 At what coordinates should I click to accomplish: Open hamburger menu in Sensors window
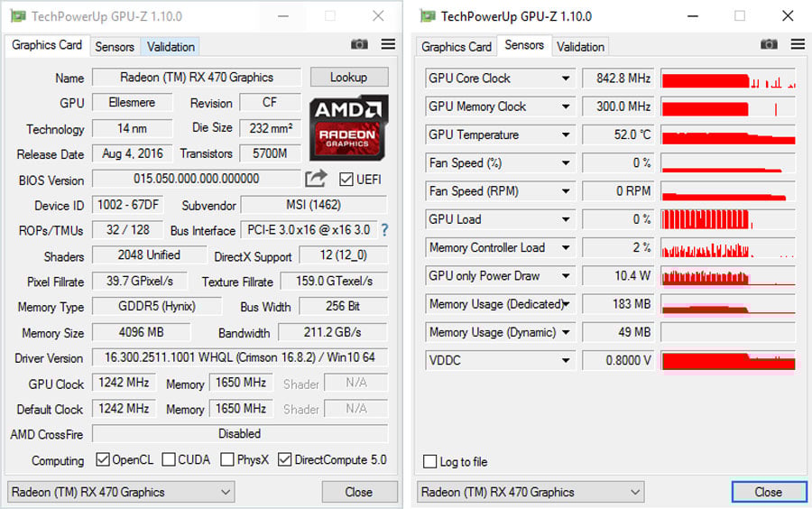point(798,44)
